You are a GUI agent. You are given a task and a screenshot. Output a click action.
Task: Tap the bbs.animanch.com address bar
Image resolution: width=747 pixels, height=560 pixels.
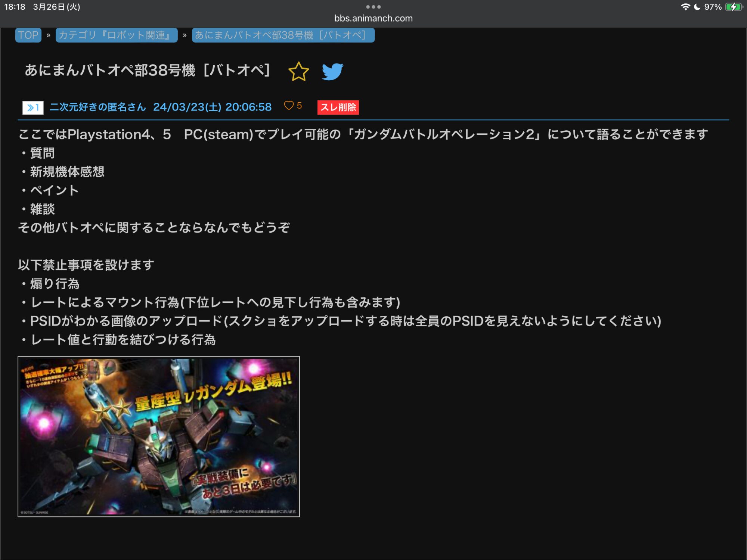pos(373,18)
